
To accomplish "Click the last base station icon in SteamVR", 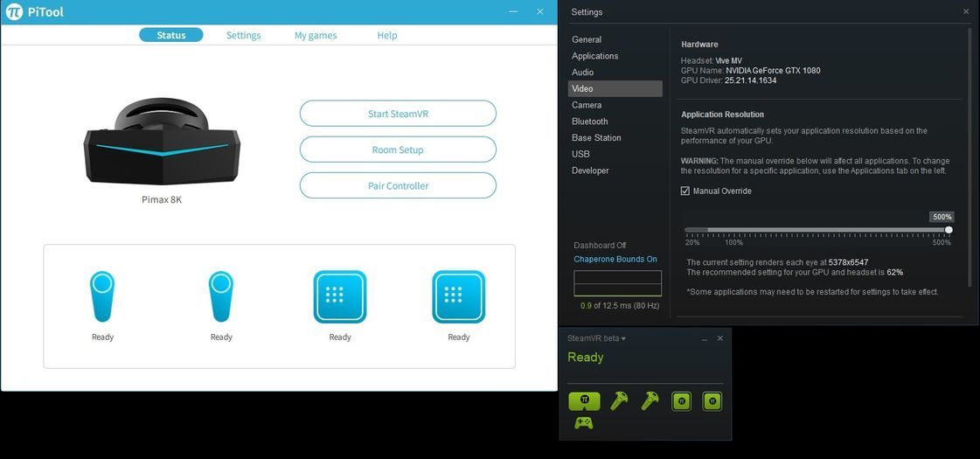I will click(712, 400).
